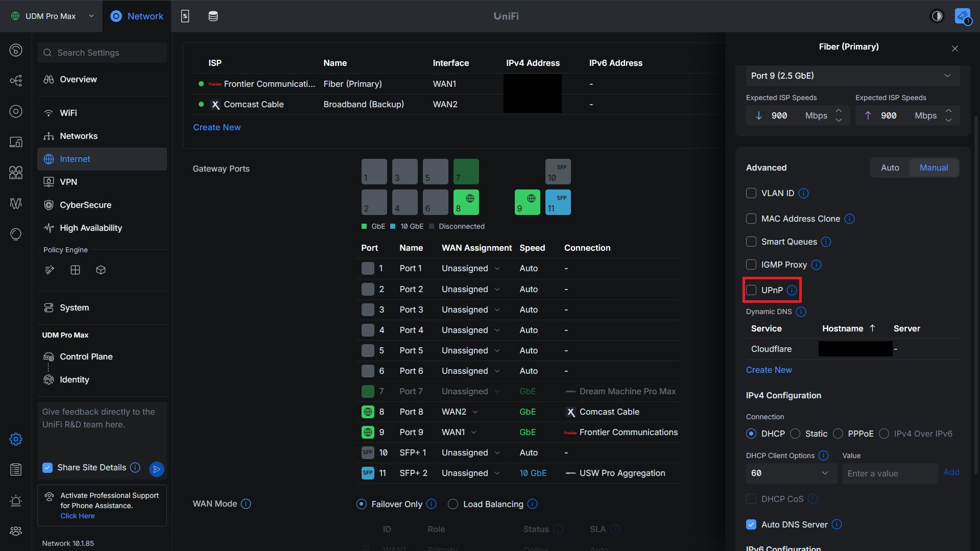
Task: Click Here to activate Professional Support
Action: (77, 516)
